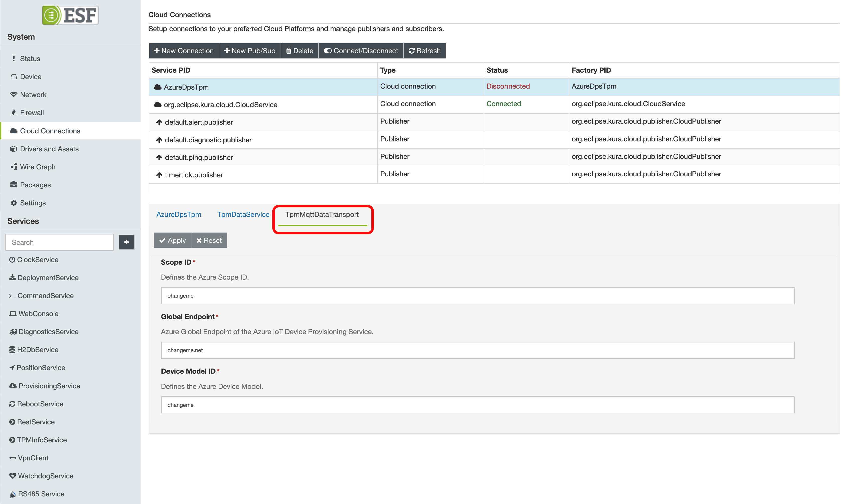The image size is (846, 504).
Task: Click the RebootService refresh icon
Action: (12, 404)
